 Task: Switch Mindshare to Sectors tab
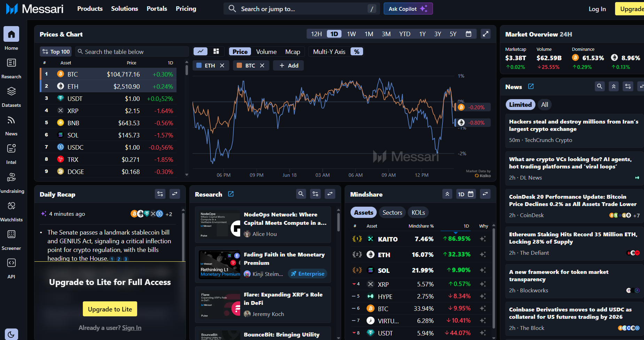point(392,213)
